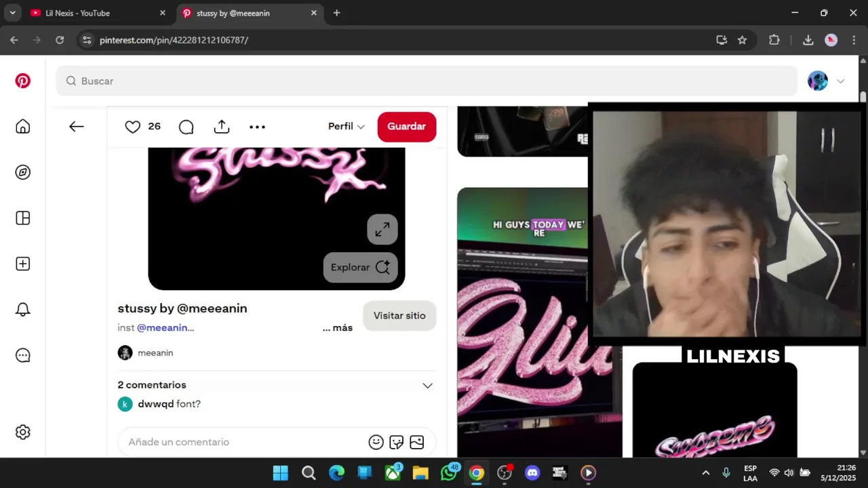Open the Supreme chrome logo pin
The width and height of the screenshot is (868, 488).
(x=715, y=410)
